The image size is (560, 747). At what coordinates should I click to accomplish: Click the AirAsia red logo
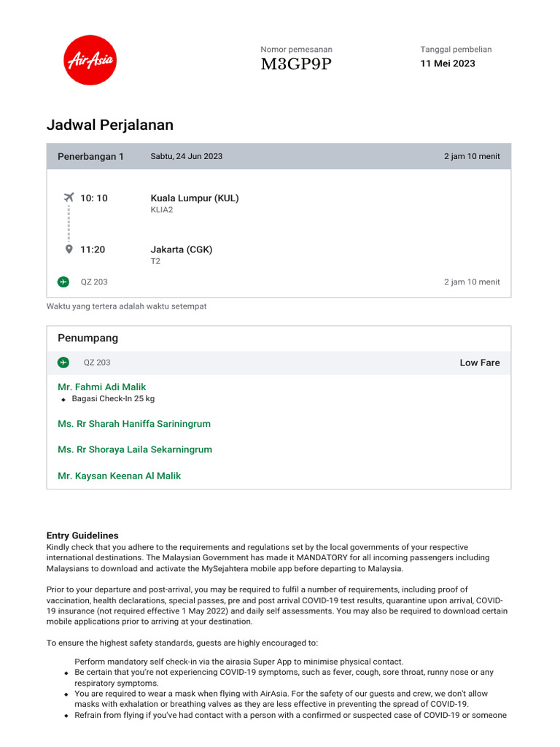pos(90,60)
